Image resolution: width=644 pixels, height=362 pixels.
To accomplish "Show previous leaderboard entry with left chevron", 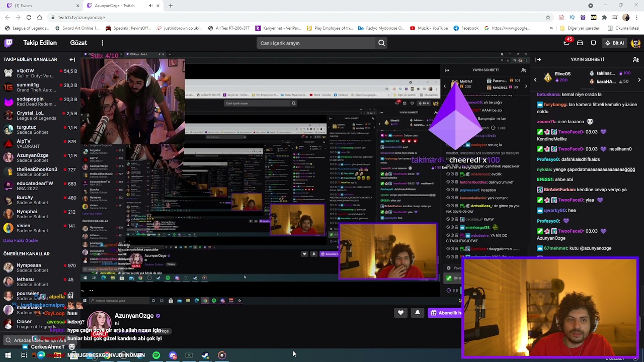I will tap(535, 79).
